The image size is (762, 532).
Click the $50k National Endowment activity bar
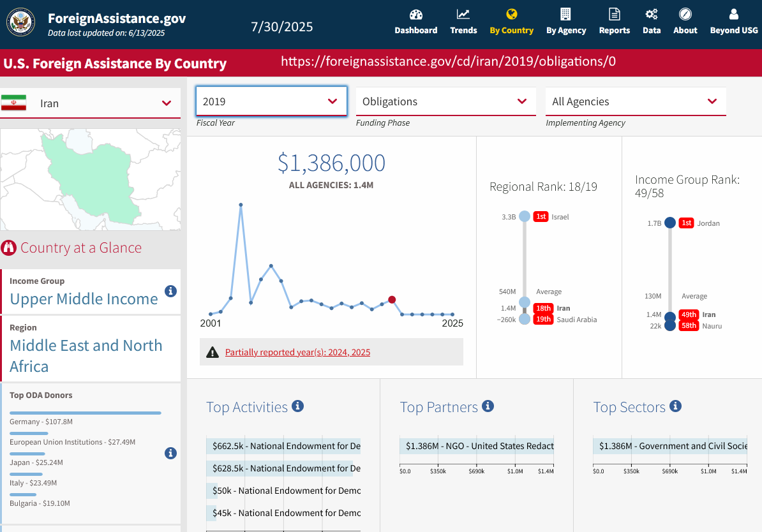283,491
